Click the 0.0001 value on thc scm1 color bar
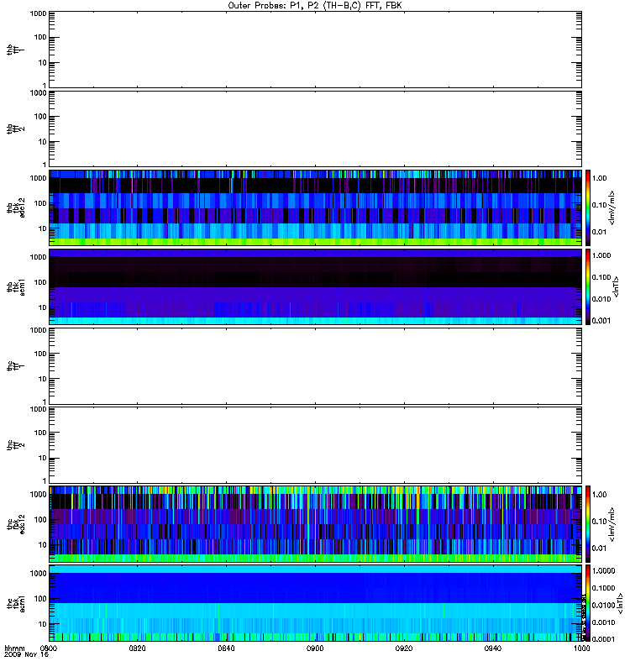Viewport: 630px width, 672px height. (603, 639)
